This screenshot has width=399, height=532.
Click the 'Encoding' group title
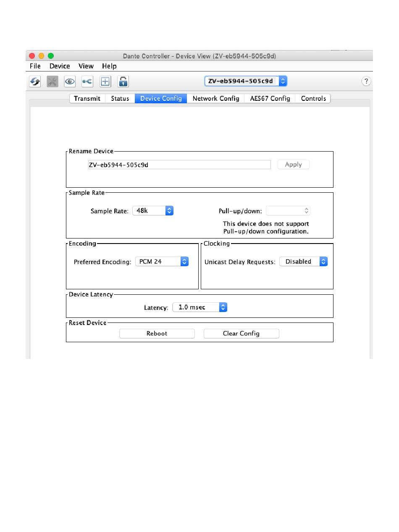[x=83, y=244]
